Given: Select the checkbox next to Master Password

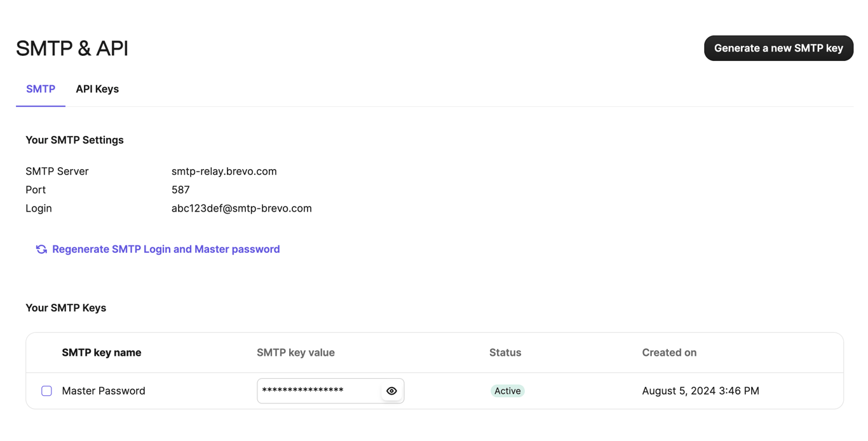Looking at the screenshot, I should click(x=46, y=391).
